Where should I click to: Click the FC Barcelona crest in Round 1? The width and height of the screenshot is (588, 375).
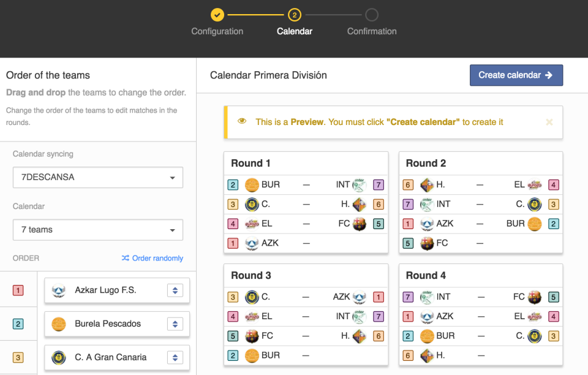click(x=360, y=224)
